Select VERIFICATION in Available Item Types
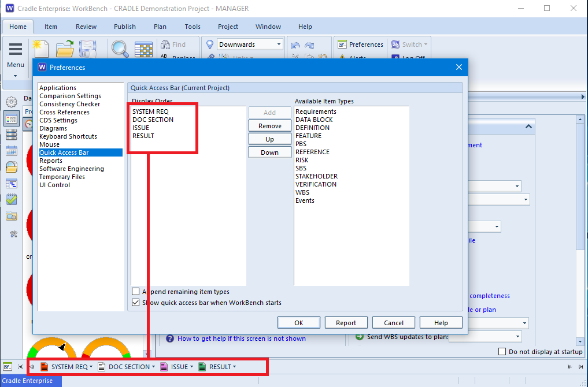 click(316, 184)
